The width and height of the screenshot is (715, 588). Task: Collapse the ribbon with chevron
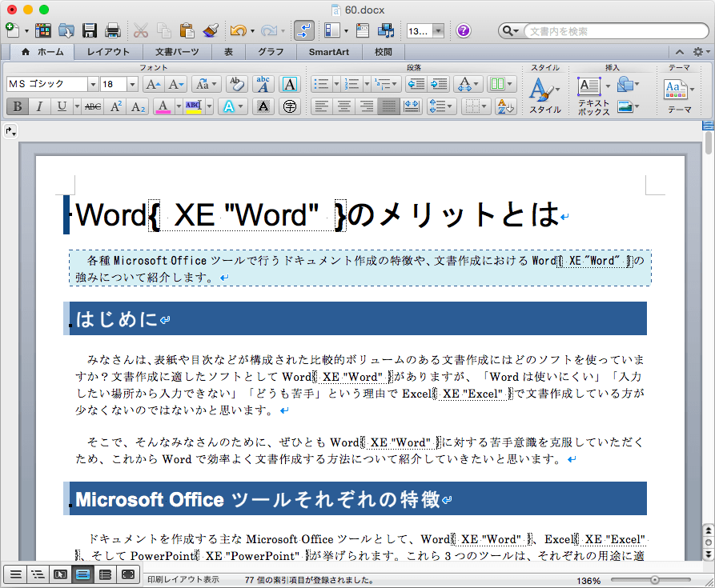pyautogui.click(x=680, y=52)
